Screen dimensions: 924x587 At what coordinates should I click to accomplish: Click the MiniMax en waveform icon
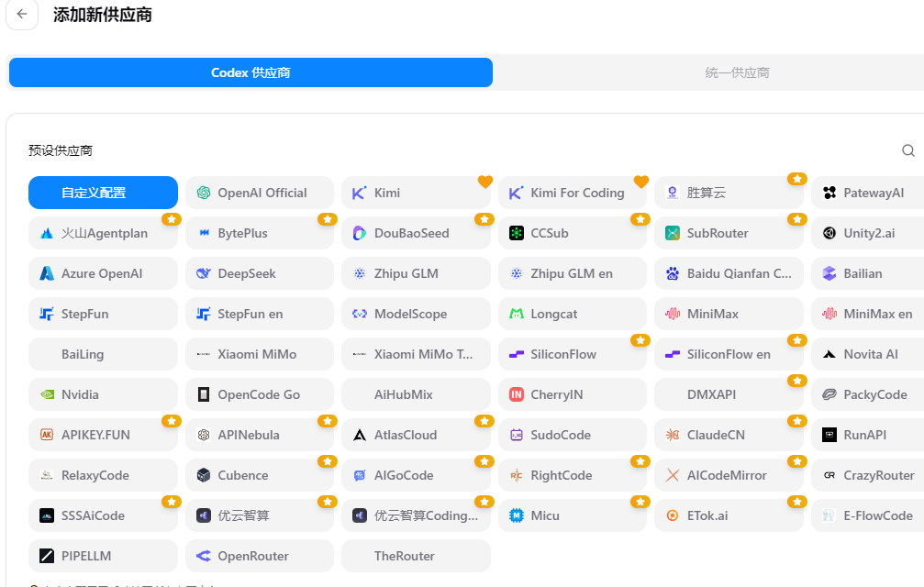829,314
